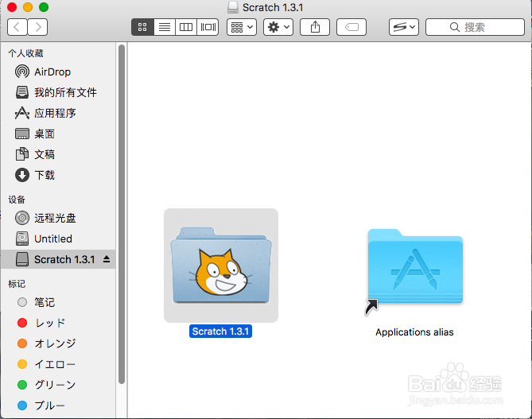Image resolution: width=532 pixels, height=419 pixels.
Task: Minimize the Finder window
Action: click(28, 7)
